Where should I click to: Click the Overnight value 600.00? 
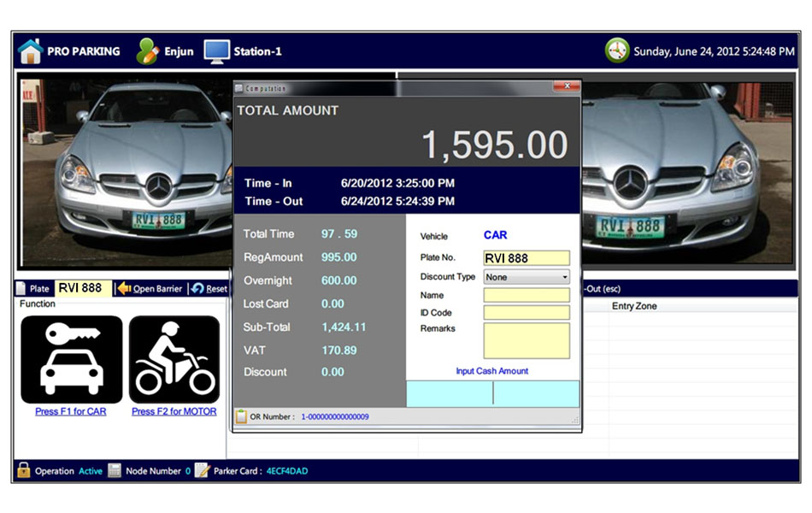[339, 280]
